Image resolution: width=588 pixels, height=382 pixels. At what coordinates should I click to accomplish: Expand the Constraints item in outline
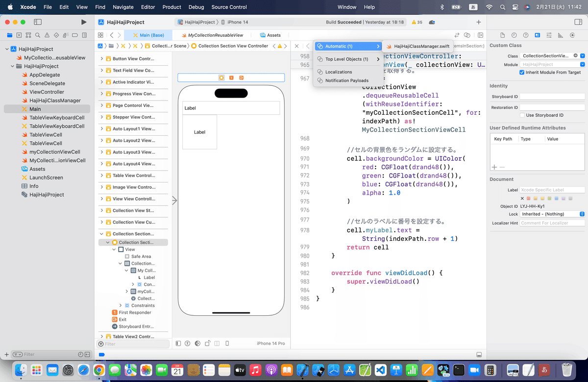pyautogui.click(x=121, y=306)
